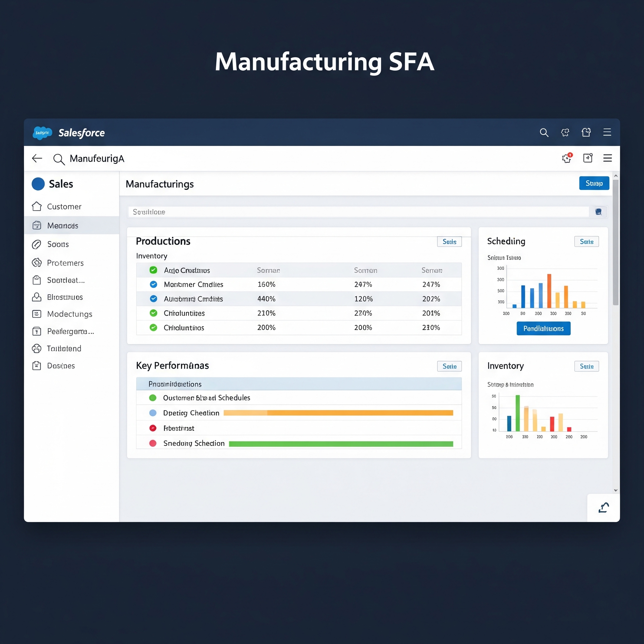Click the share icon at the bottom right corner

click(x=603, y=508)
